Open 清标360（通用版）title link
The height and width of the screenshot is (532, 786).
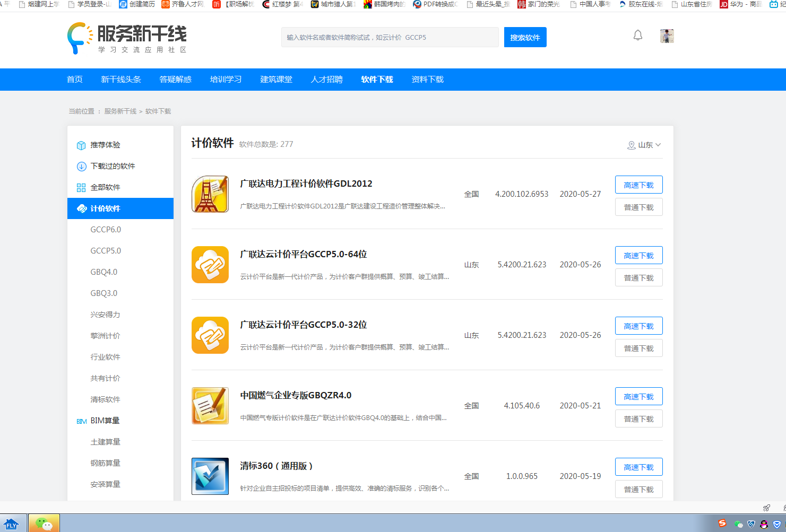tap(277, 466)
